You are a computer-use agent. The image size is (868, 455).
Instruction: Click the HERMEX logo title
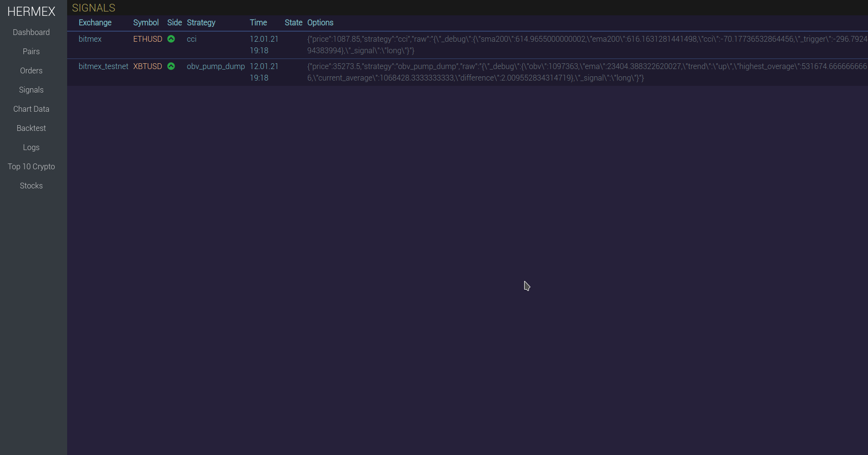tap(31, 12)
